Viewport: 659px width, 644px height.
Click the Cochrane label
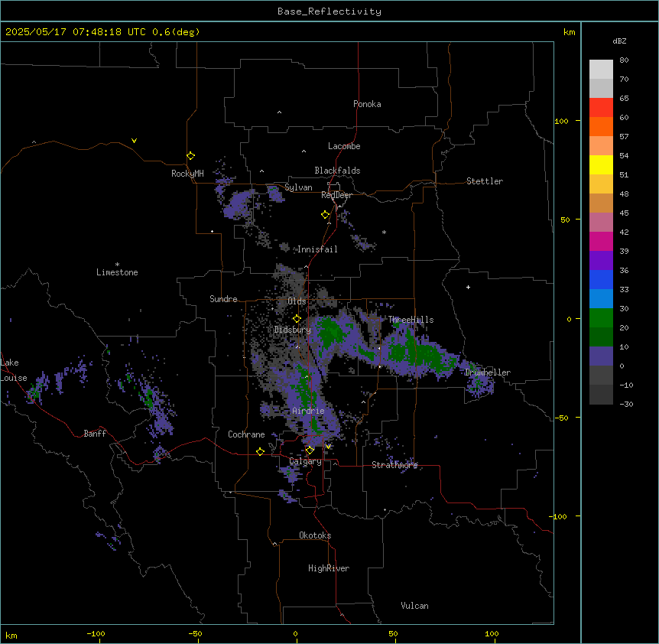[246, 434]
